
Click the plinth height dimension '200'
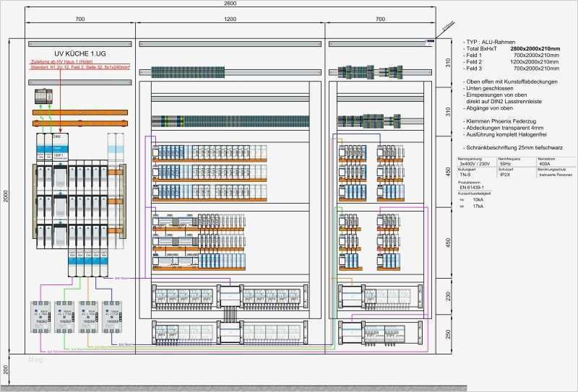click(5, 370)
